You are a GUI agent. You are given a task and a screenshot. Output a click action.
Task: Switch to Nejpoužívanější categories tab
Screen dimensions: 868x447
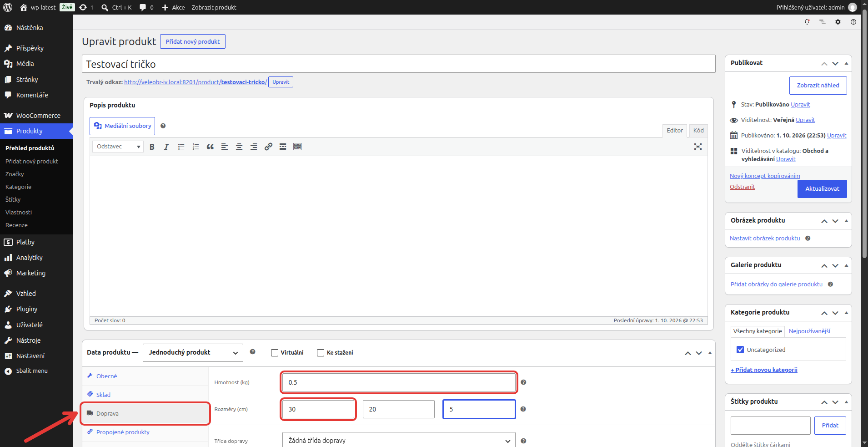(809, 331)
